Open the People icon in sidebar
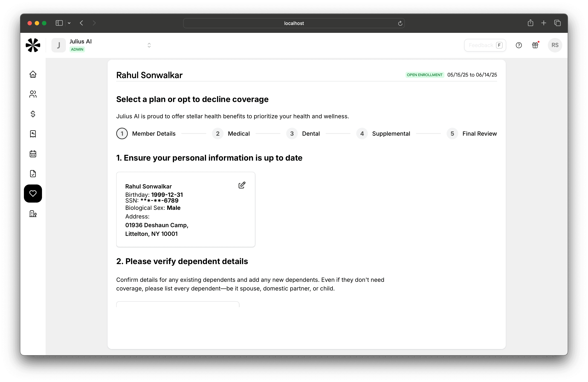 33,94
